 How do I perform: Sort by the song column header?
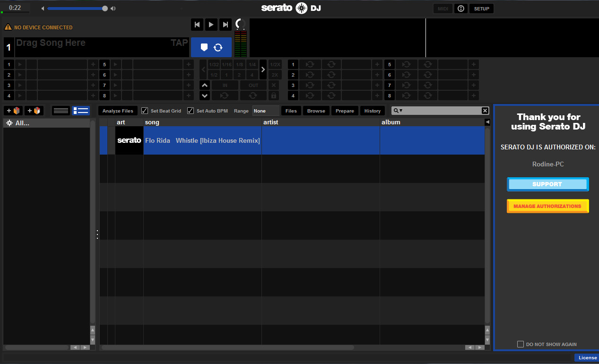[x=202, y=122]
